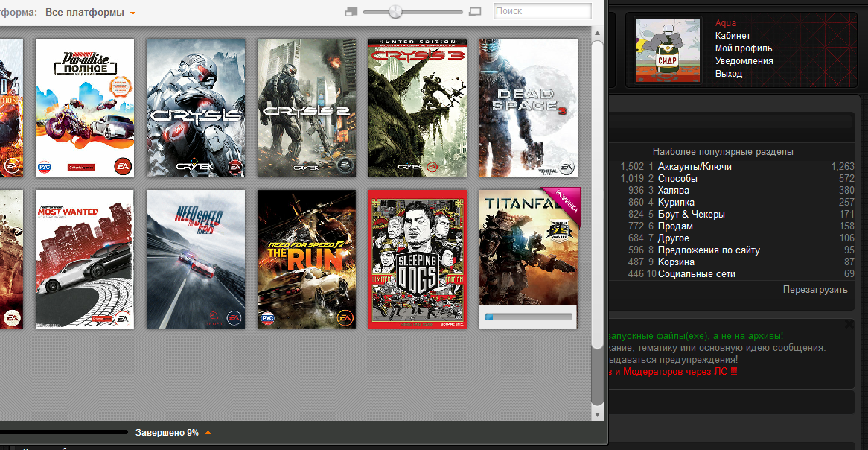Open the Халява forum section
The height and width of the screenshot is (450, 868).
[674, 191]
